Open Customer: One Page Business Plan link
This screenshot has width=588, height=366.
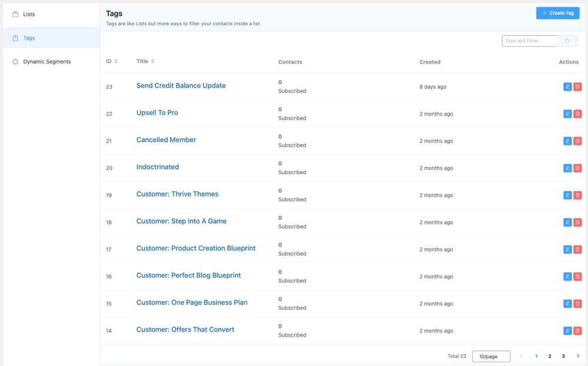[192, 302]
